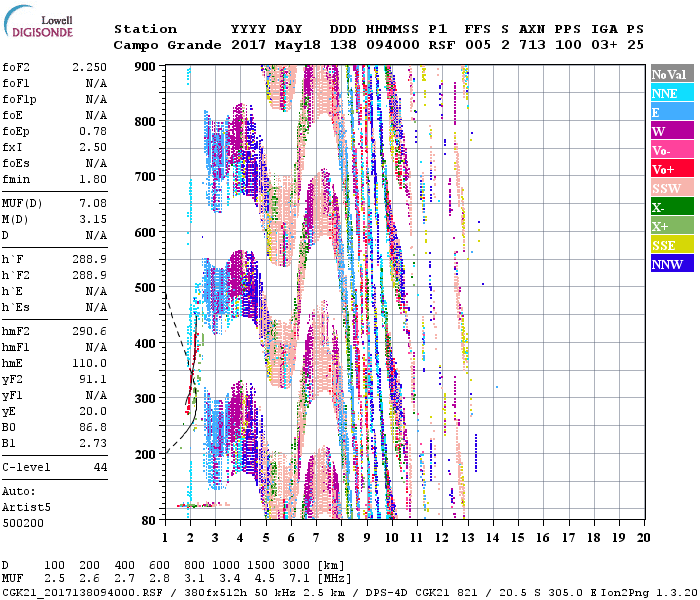
Task: Pick the W purple legend swatch
Action: click(x=671, y=131)
